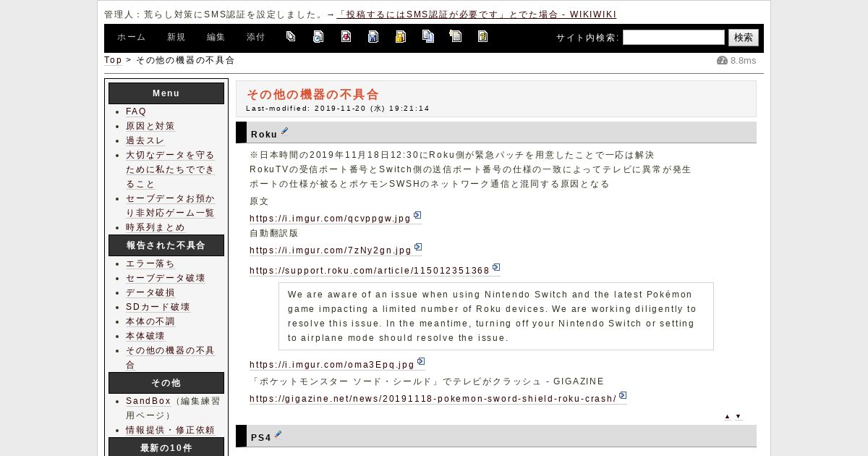Image resolution: width=868 pixels, height=456 pixels.
Task: Open the imgur 7zNy2gn.jpg link
Action: click(331, 250)
